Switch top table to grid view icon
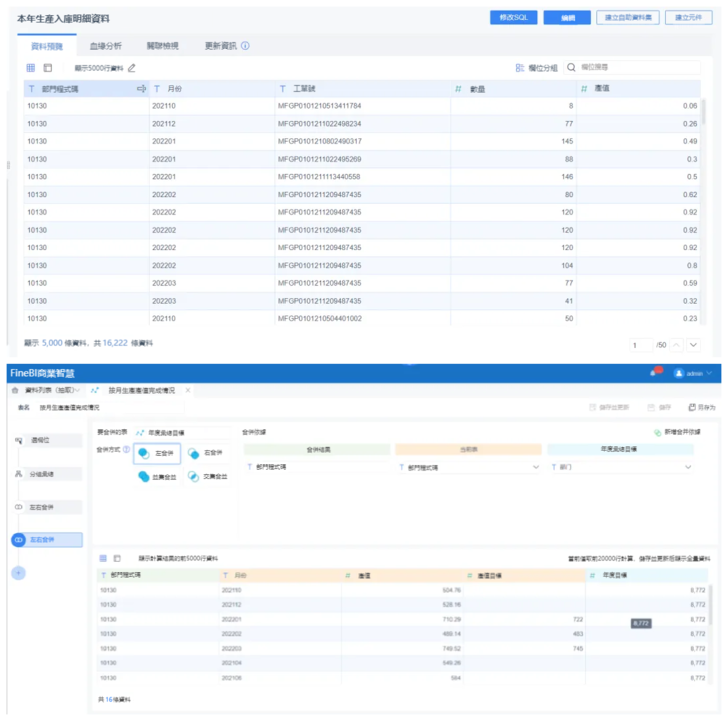 [x=31, y=68]
